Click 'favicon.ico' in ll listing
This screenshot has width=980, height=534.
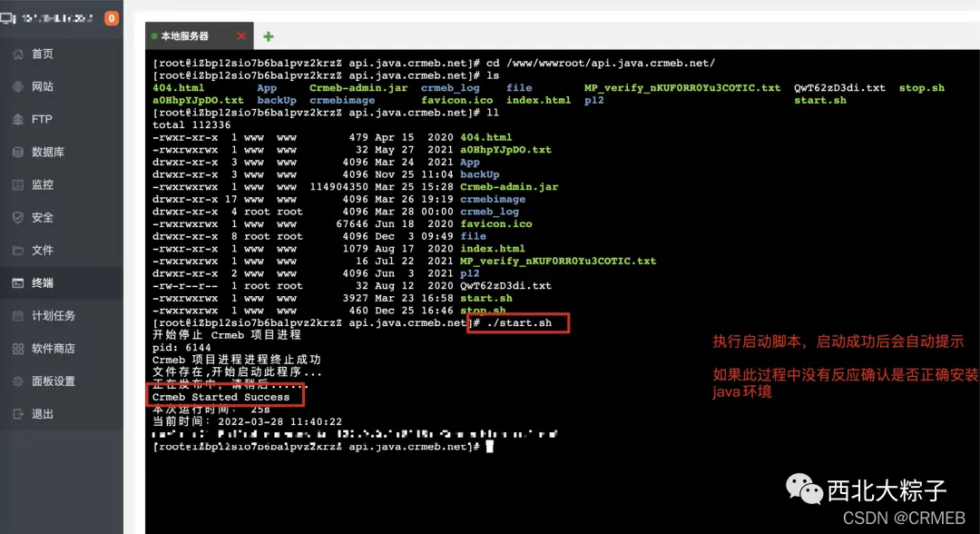(x=495, y=223)
